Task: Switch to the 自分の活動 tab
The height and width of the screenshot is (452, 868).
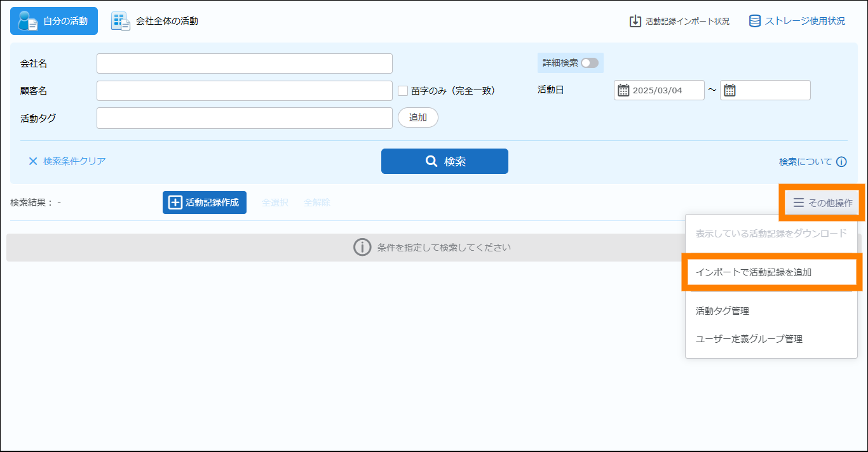Action: point(54,21)
